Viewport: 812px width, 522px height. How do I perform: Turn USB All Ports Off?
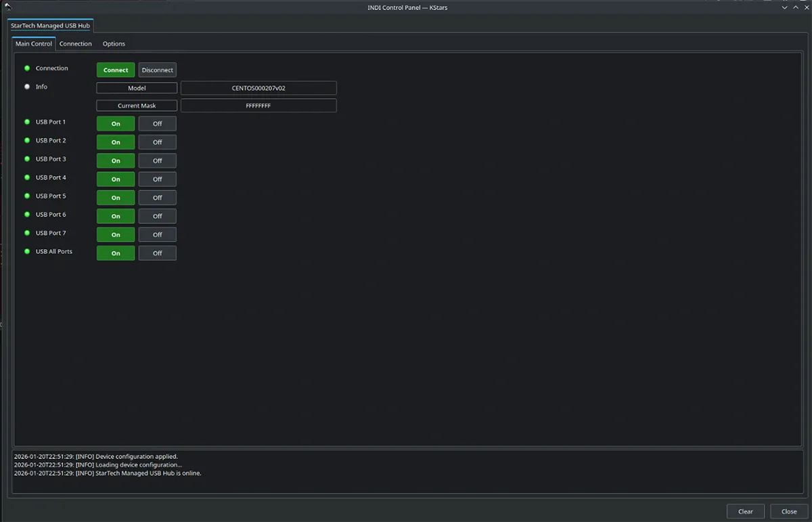[x=158, y=253]
